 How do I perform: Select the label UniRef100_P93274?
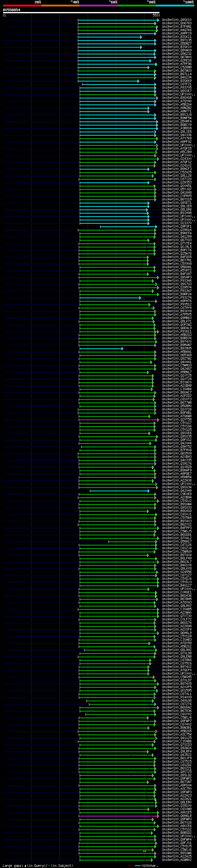point(177,298)
